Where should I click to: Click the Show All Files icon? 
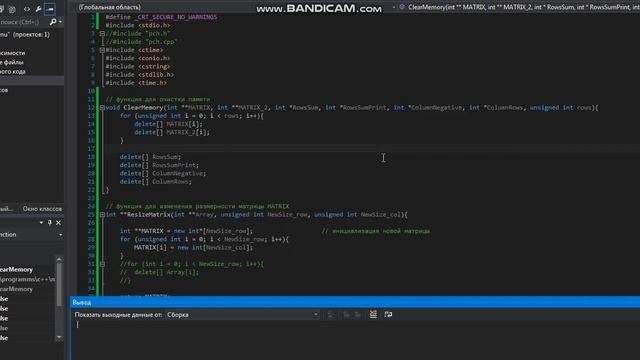pos(12,9)
